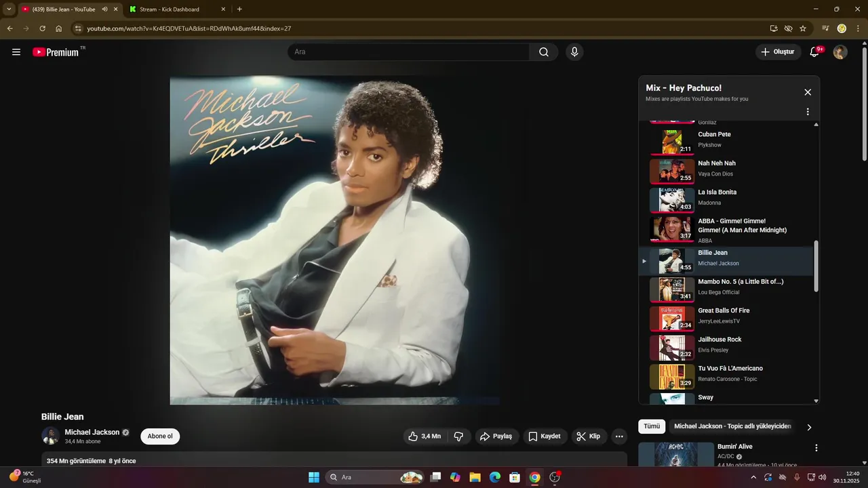Viewport: 868px width, 488px height.
Task: Show hidden system tray icons
Action: click(753, 477)
